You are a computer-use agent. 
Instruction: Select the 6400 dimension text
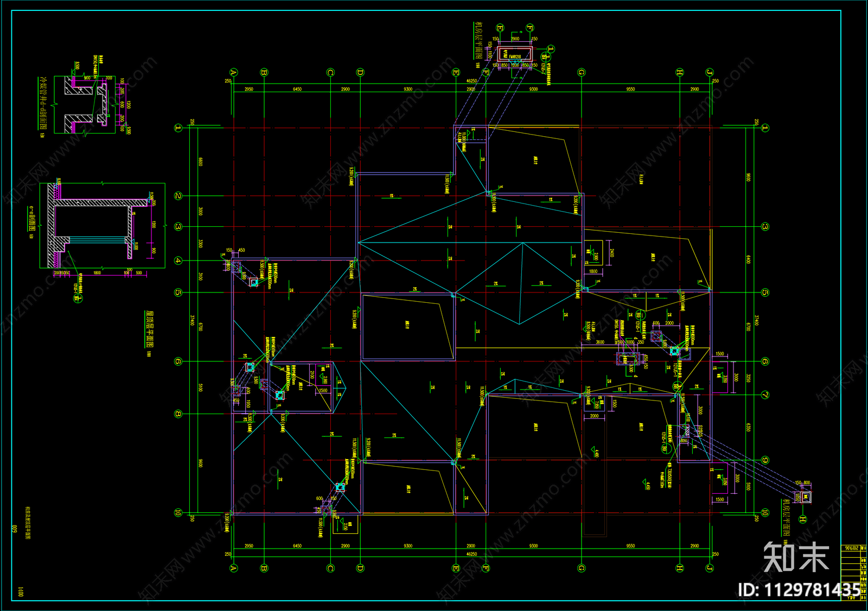point(748,259)
